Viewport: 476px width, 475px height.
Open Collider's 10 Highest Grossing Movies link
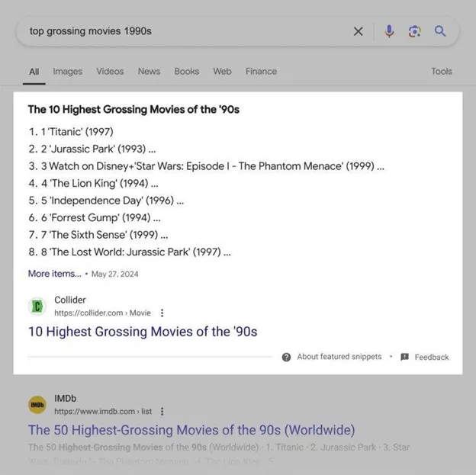pos(143,332)
